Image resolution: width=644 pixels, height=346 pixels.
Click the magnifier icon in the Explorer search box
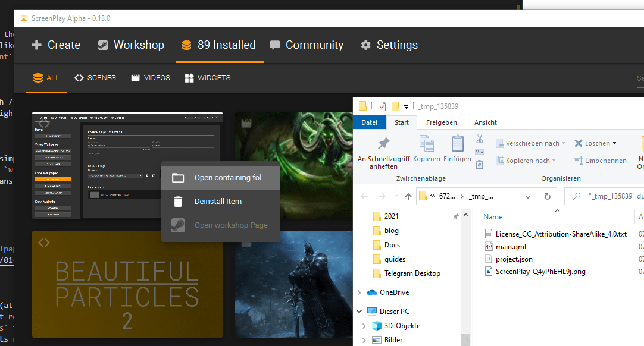point(577,196)
